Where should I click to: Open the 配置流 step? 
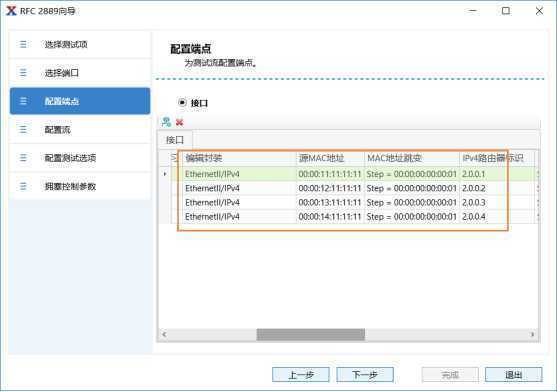point(80,130)
